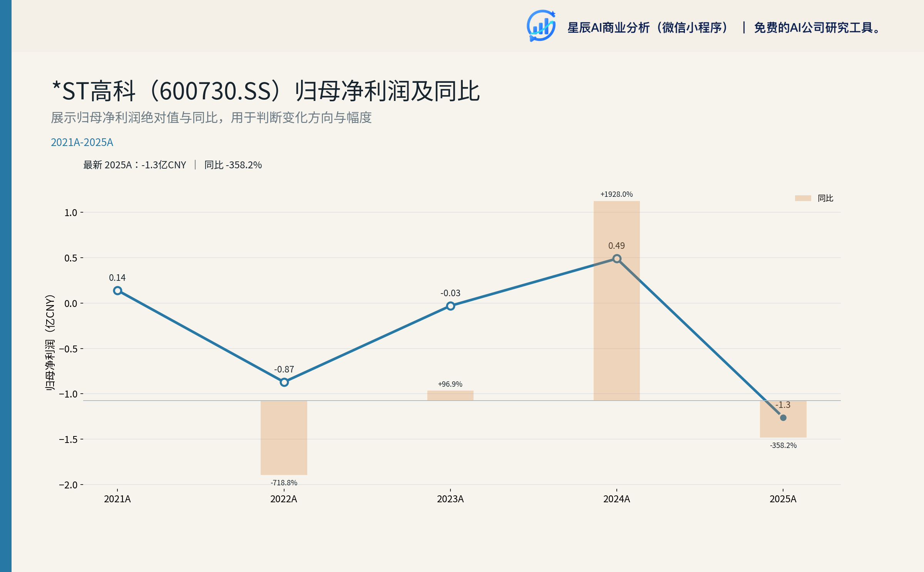Click the 2022A year-over-year bar
This screenshot has width=924, height=572.
(284, 438)
